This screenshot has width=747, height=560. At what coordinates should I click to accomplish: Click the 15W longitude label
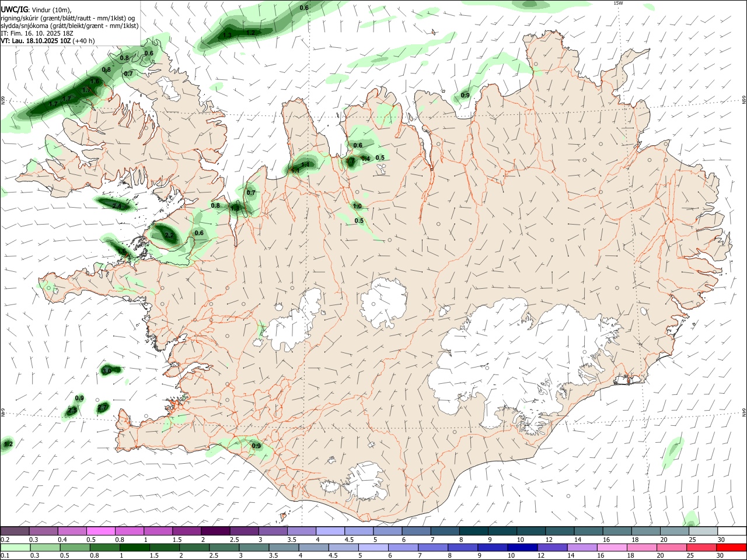point(619,3)
